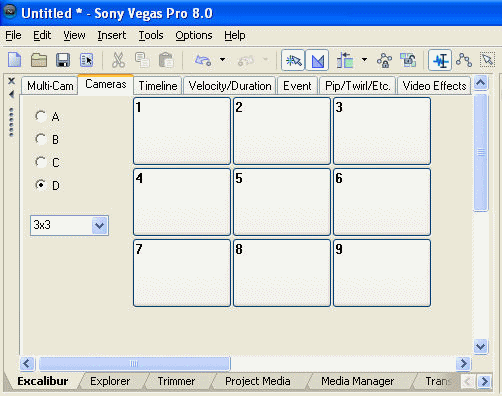Click the vertical scrollbar thumb
The image size is (502, 396).
(481, 153)
